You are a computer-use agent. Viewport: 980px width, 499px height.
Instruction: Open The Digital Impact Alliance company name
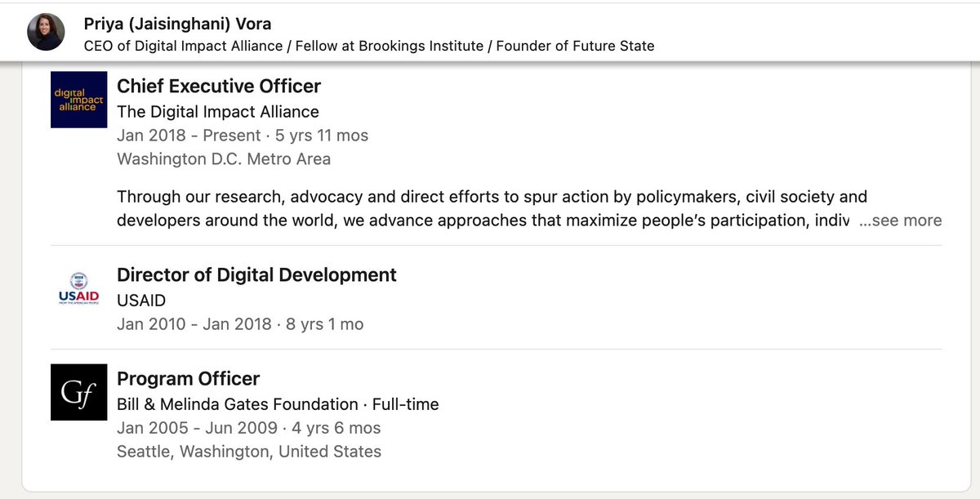[x=218, y=111]
